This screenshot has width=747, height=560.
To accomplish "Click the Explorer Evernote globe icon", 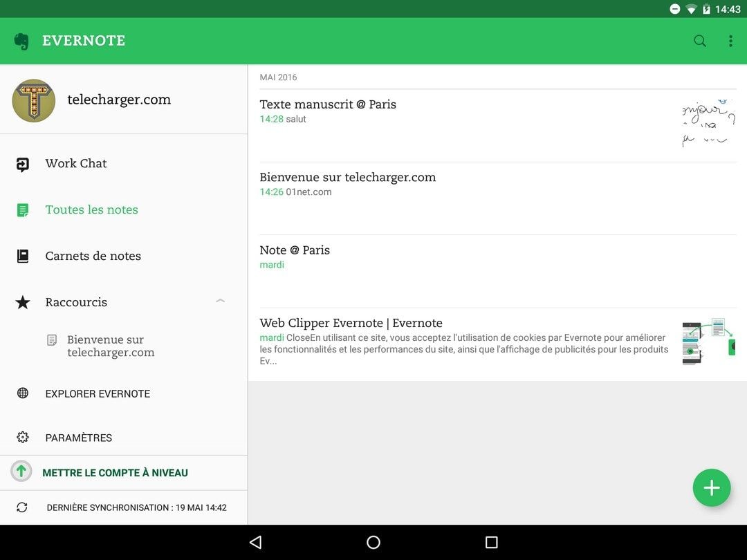I will coord(22,393).
